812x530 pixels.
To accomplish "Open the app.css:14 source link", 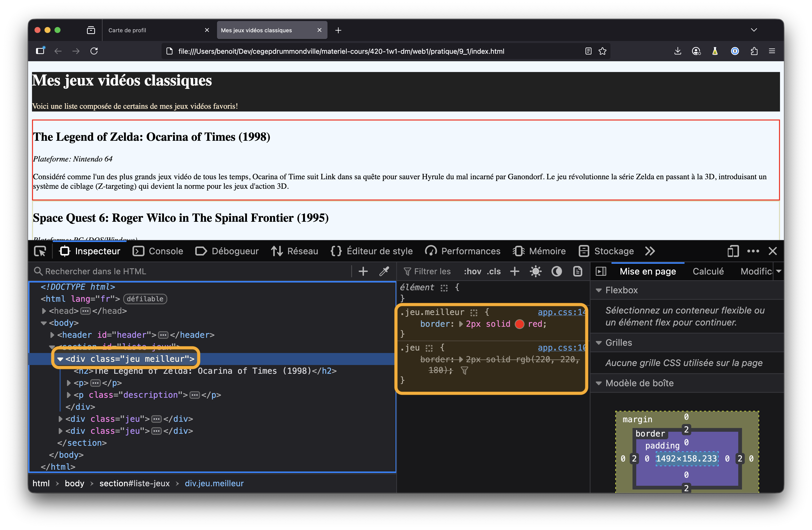I will tap(561, 312).
